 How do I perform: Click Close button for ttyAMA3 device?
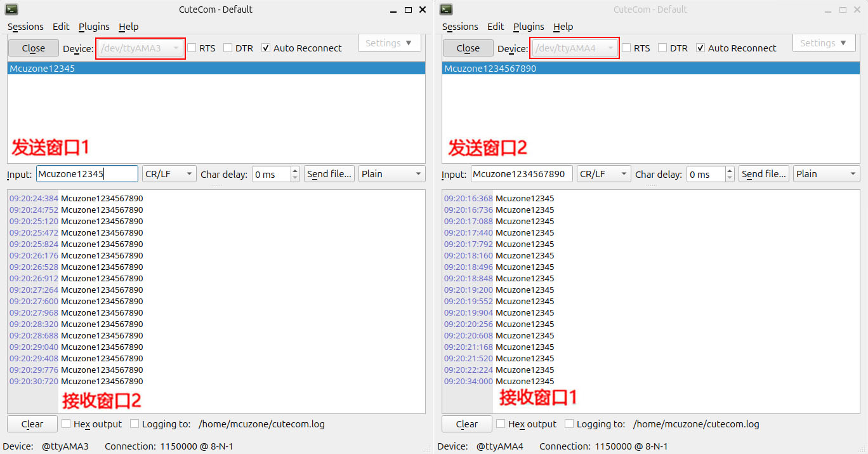point(33,48)
